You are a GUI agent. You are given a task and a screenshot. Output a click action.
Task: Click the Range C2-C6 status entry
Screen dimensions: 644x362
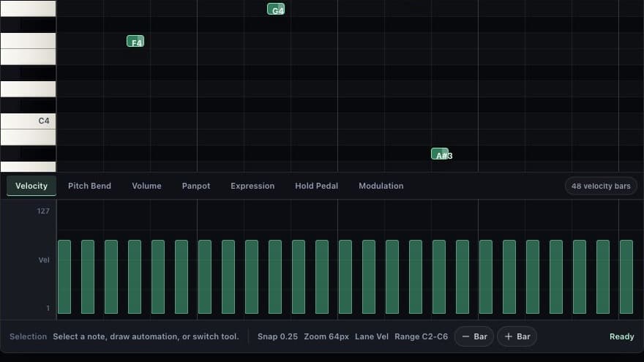click(x=422, y=336)
